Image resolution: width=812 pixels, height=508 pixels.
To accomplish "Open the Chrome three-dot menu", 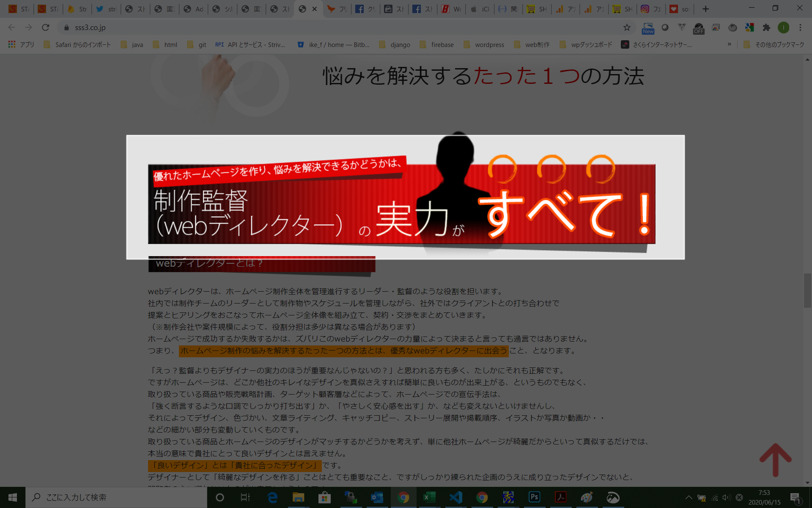I will coord(800,28).
